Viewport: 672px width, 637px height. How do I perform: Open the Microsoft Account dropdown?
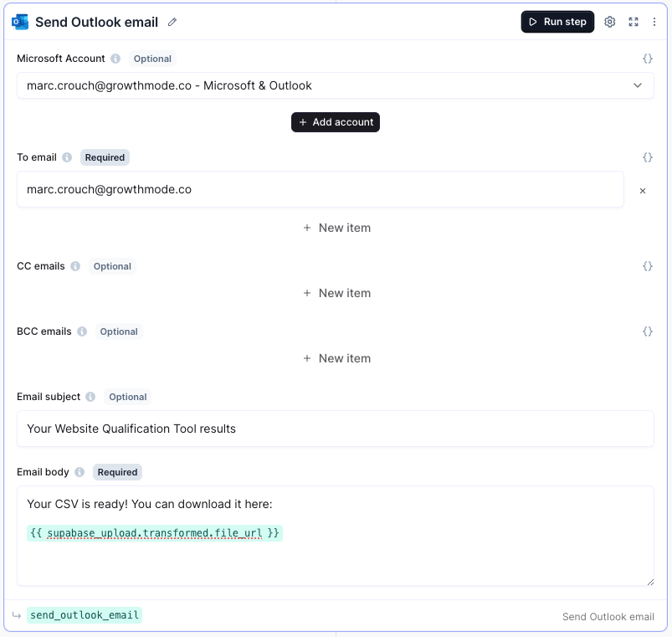click(x=335, y=85)
